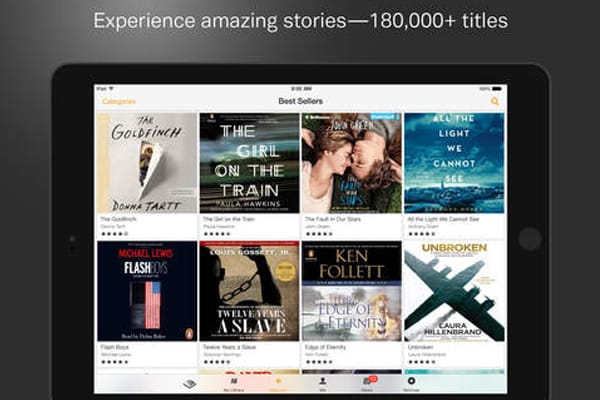Click star rating under Edge of Eternity
The height and width of the screenshot is (400, 600).
[319, 362]
